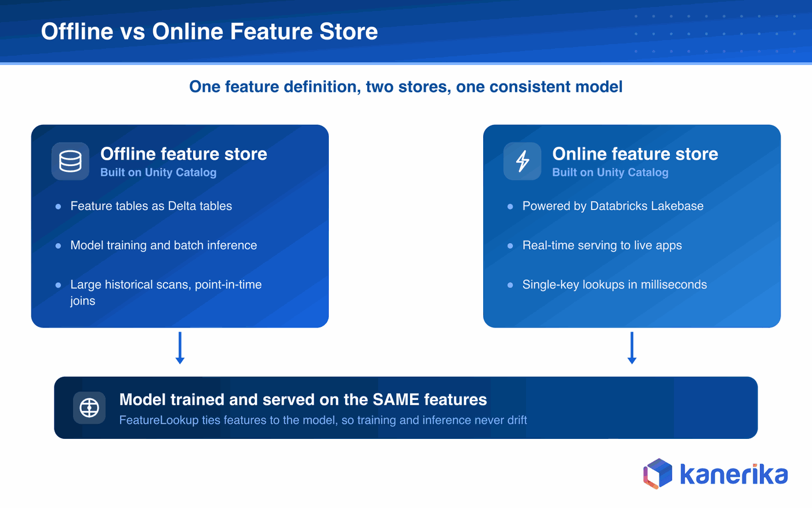The height and width of the screenshot is (508, 812).
Task: Click 'Model trained and served on the SAME features'
Action: click(x=303, y=399)
